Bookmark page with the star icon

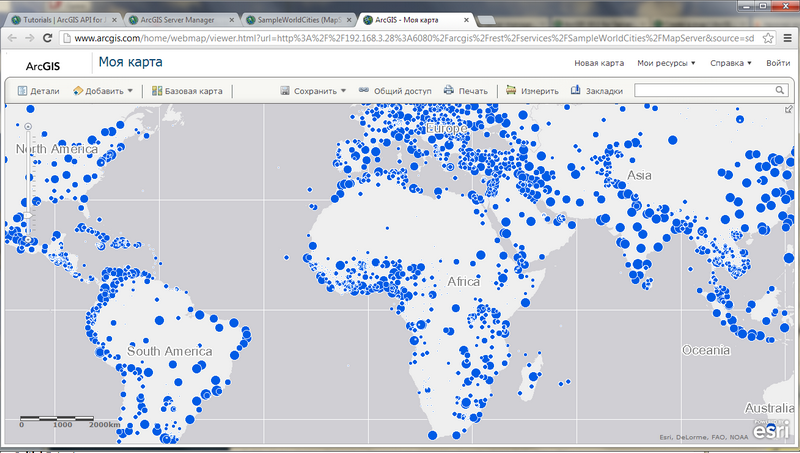pos(768,38)
